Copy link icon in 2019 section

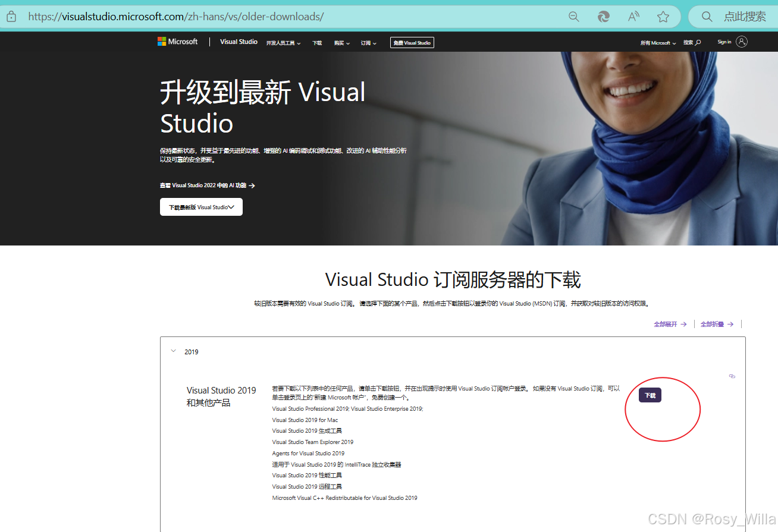732,376
